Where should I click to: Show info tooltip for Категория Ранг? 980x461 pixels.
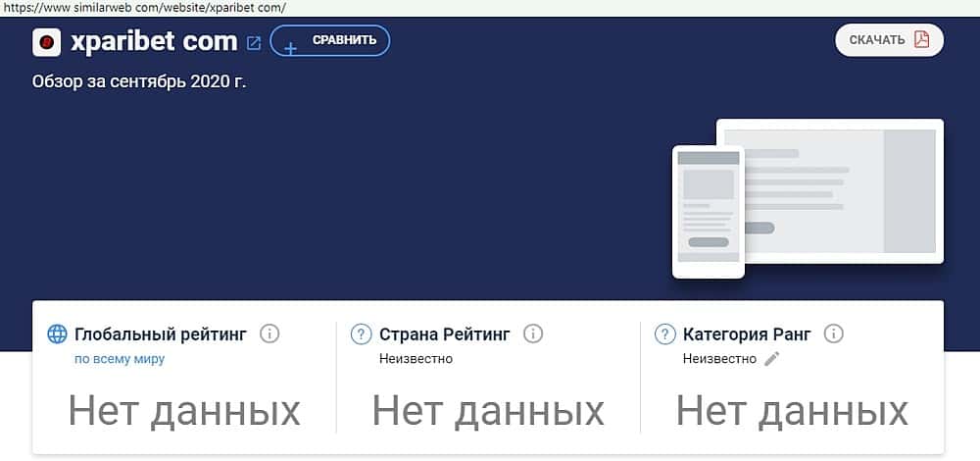834,334
